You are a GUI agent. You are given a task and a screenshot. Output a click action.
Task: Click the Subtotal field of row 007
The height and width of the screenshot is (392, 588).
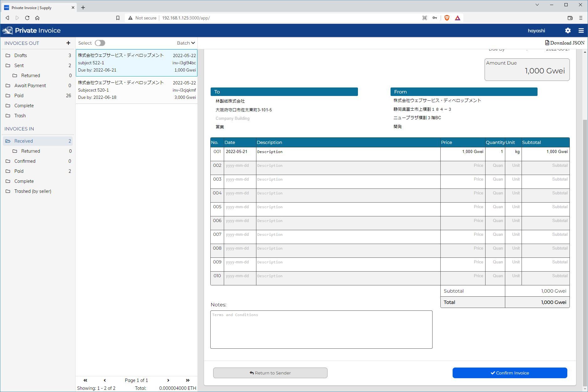click(x=546, y=237)
